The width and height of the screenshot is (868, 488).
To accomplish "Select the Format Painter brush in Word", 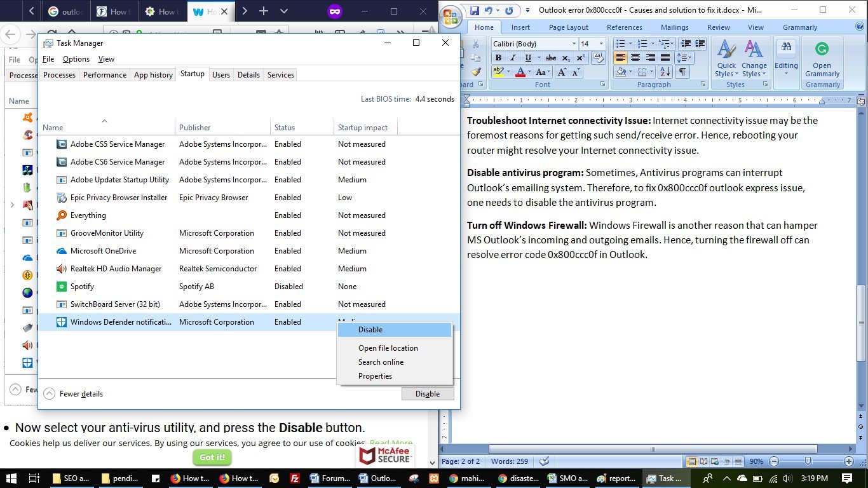I will [x=476, y=72].
